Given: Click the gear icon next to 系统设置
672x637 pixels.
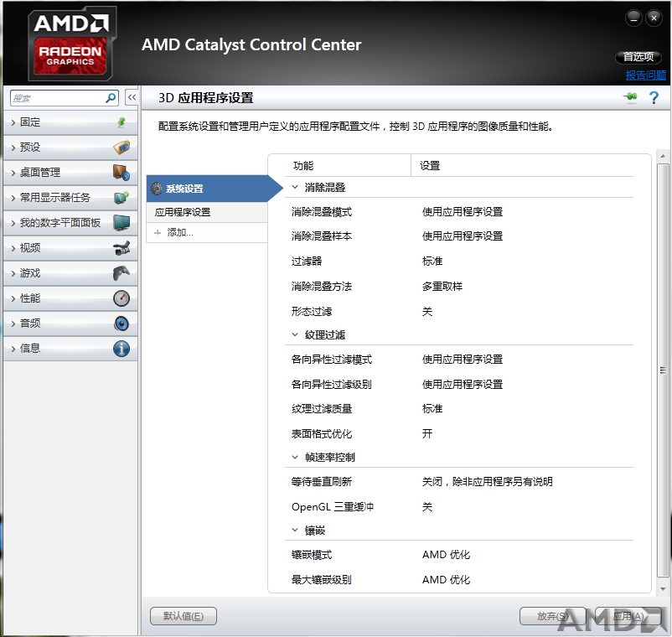Looking at the screenshot, I should point(157,189).
